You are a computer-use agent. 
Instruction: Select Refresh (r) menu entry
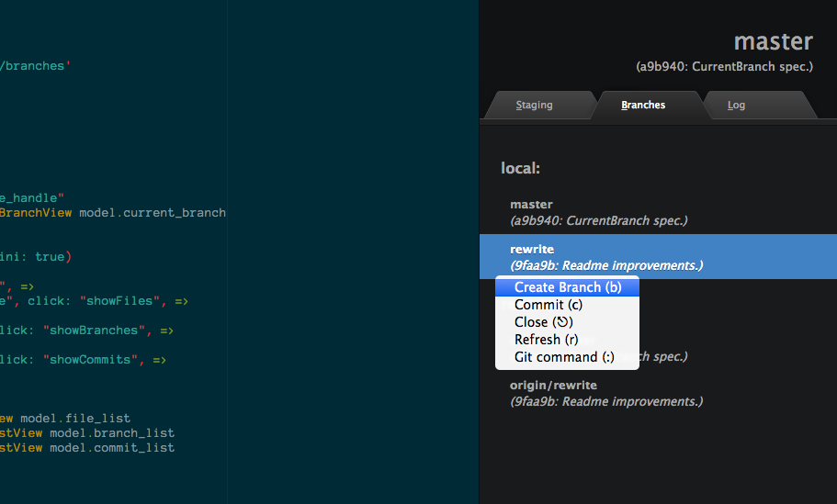567,340
